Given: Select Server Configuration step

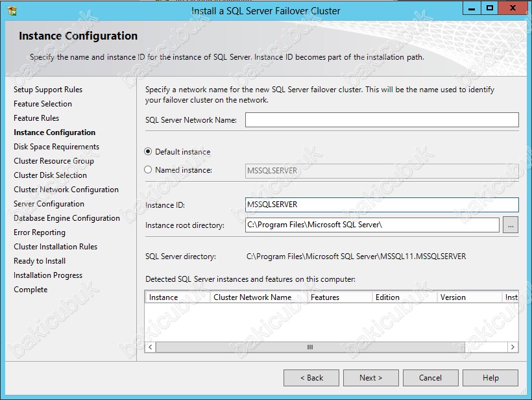Looking at the screenshot, I should click(x=49, y=204).
